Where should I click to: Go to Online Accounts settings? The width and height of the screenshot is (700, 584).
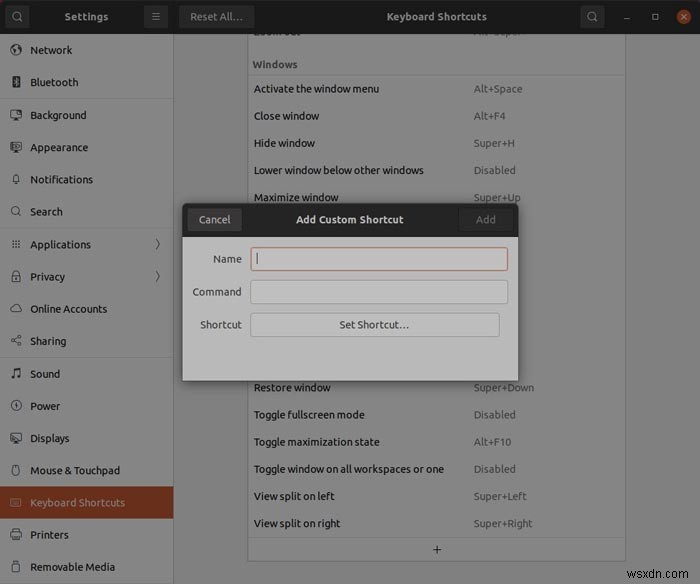68,309
